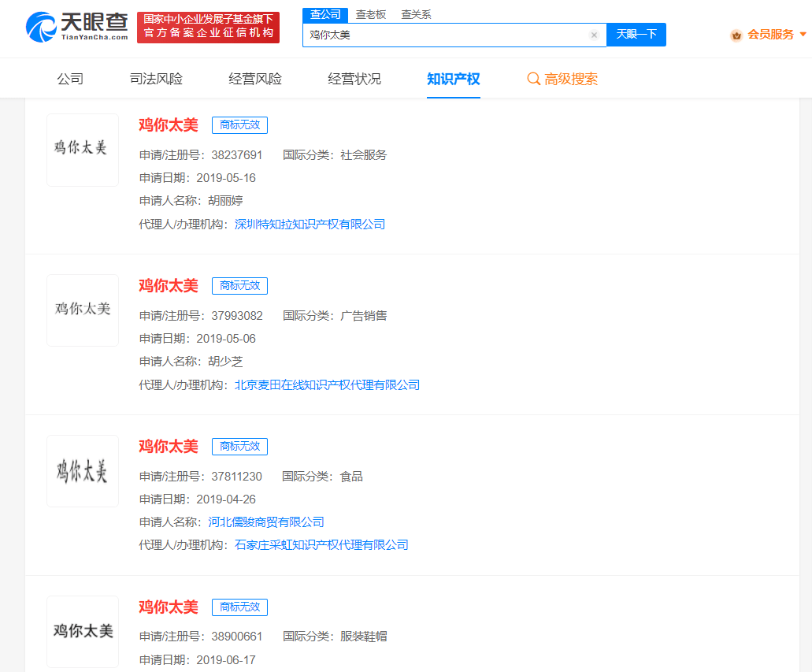Click the search field containing 鸡你太美
This screenshot has width=812, height=672.
(445, 35)
